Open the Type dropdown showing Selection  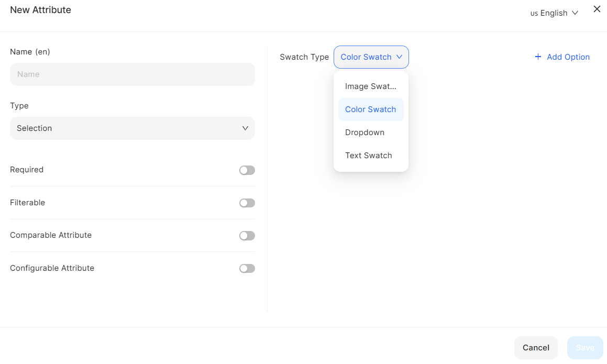[x=132, y=128]
